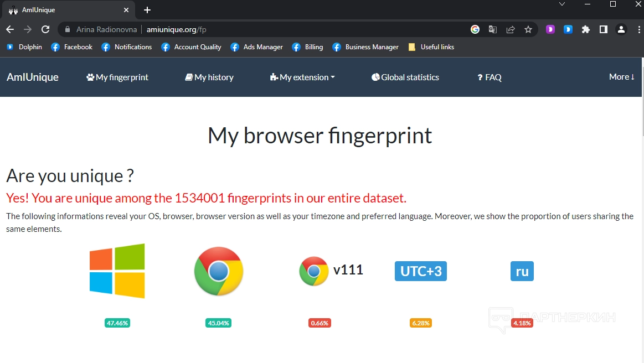The height and width of the screenshot is (363, 644).
Task: Open the Ads Manager bookmark
Action: pyautogui.click(x=257, y=47)
